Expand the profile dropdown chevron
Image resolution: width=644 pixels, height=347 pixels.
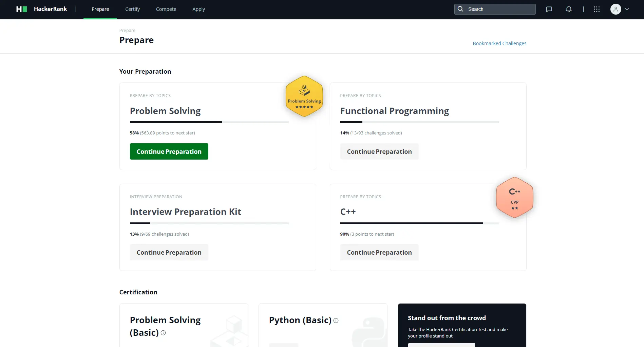(627, 9)
